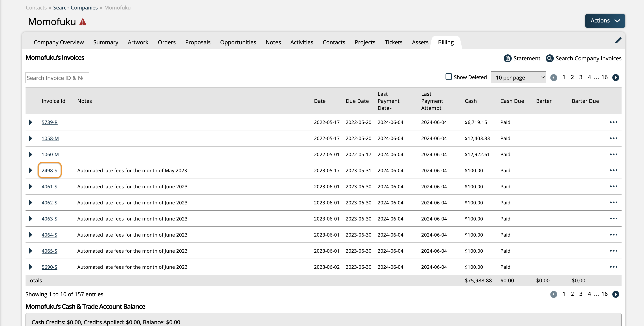The image size is (644, 326).
Task: Click the pencil edit icon
Action: coord(618,40)
